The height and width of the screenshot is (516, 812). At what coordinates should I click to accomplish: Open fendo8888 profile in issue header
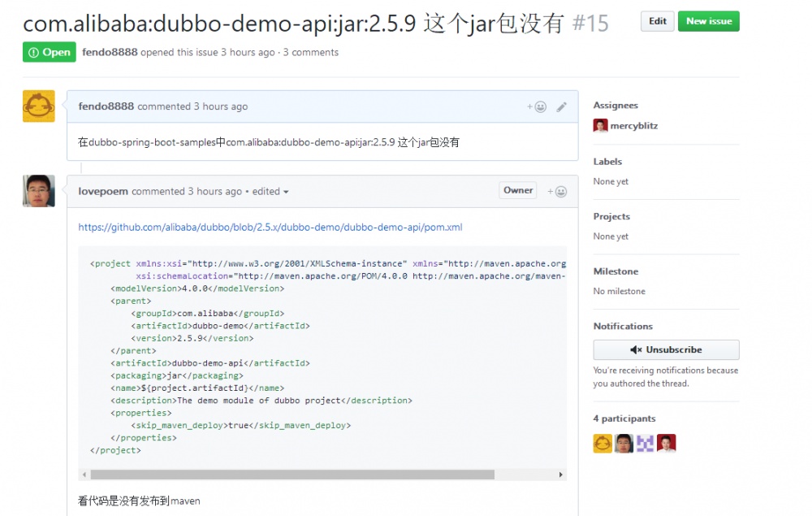pos(110,52)
